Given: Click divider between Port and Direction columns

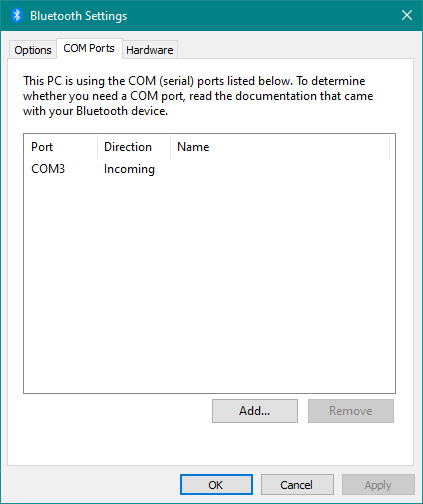Looking at the screenshot, I should (x=98, y=147).
